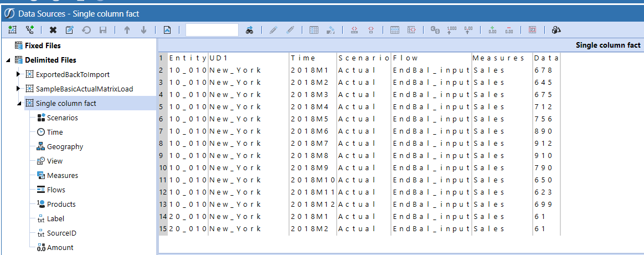
Task: Click the 1,000 thousands separator icon
Action: pyautogui.click(x=452, y=29)
